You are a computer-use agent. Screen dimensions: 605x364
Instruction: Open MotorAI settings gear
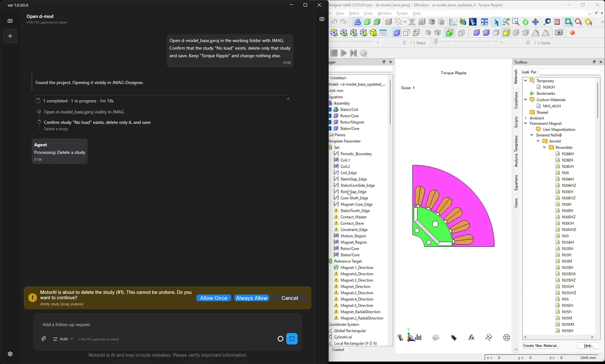[10, 354]
